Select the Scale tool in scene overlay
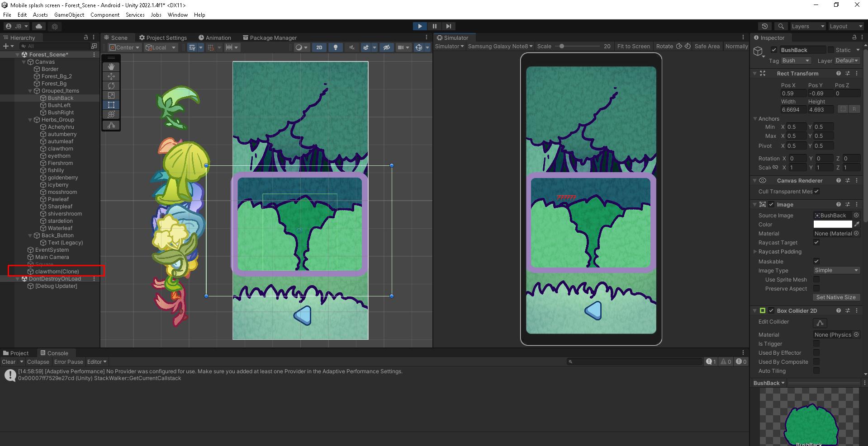The width and height of the screenshot is (868, 446). pyautogui.click(x=111, y=95)
